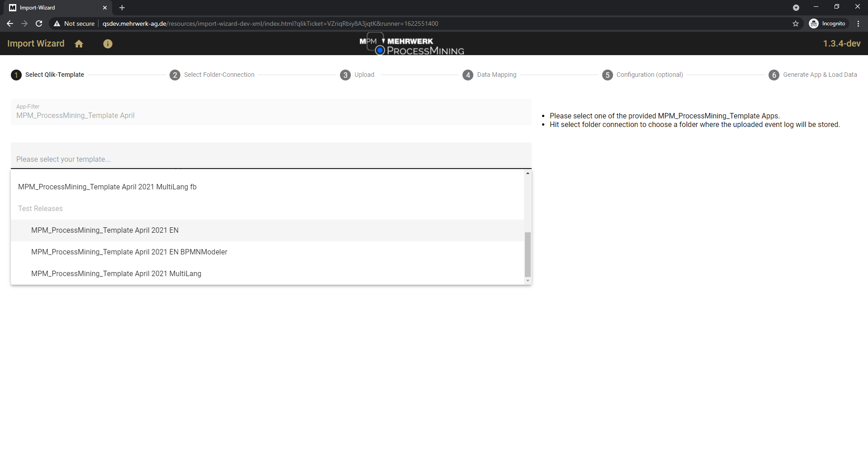Go to step 6 Generate App & Load Data

[813, 75]
